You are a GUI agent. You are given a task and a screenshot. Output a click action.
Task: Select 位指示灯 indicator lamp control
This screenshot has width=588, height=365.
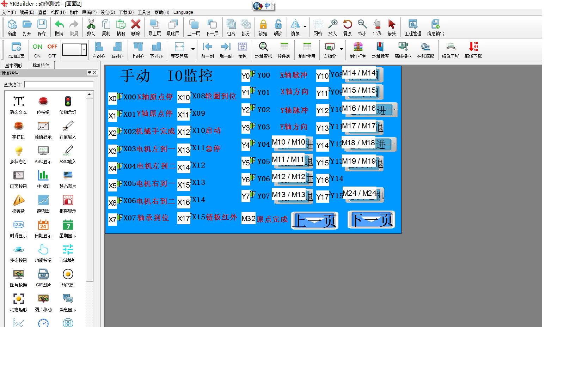(x=68, y=105)
